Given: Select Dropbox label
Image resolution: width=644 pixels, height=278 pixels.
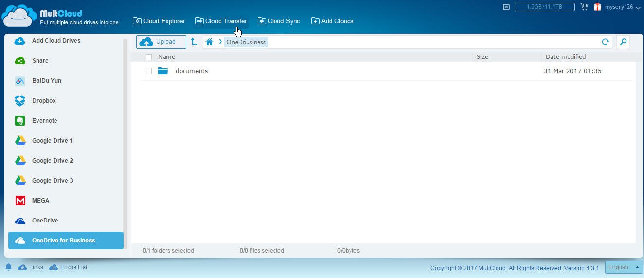Looking at the screenshot, I should point(44,101).
